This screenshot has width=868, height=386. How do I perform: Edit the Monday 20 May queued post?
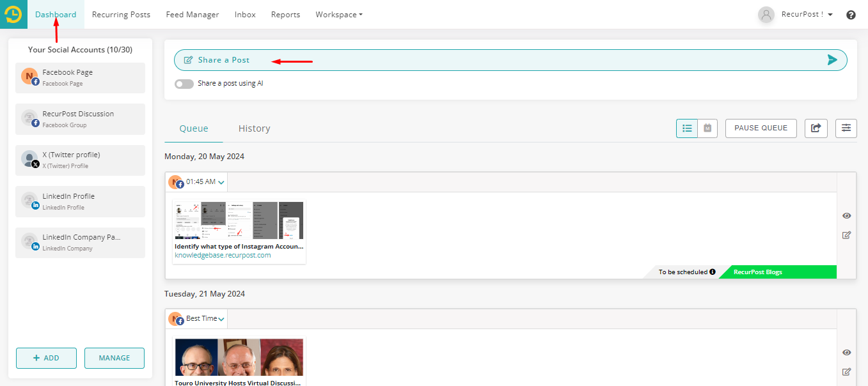click(846, 235)
